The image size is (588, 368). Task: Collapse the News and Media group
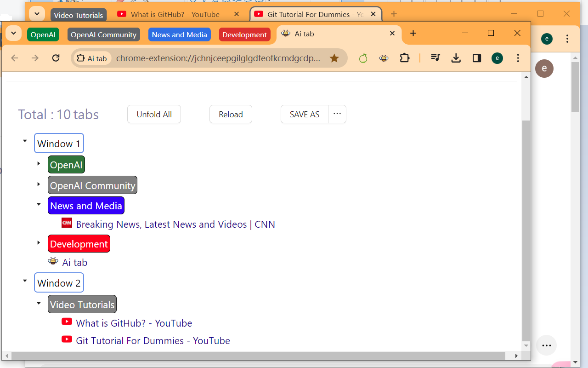[x=39, y=204]
